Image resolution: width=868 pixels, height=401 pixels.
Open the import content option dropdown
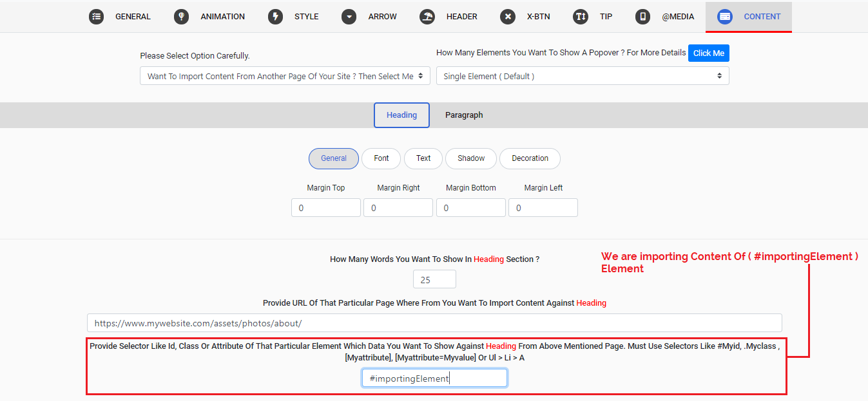click(285, 76)
